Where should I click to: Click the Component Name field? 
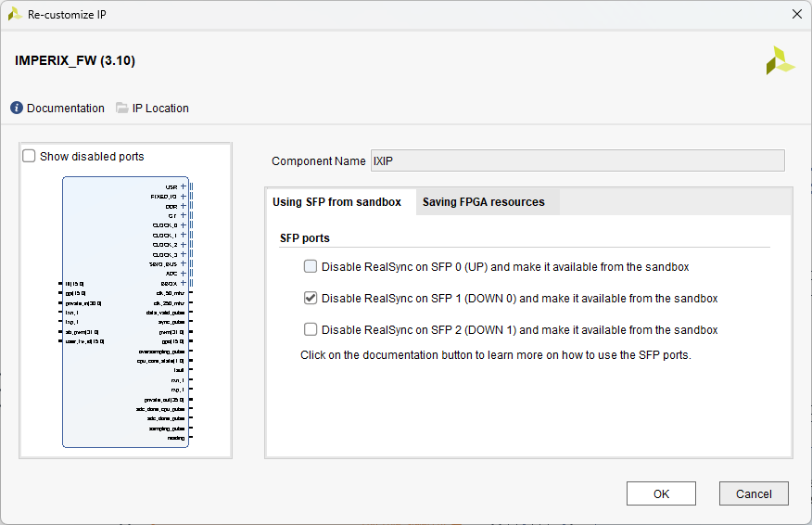[577, 161]
